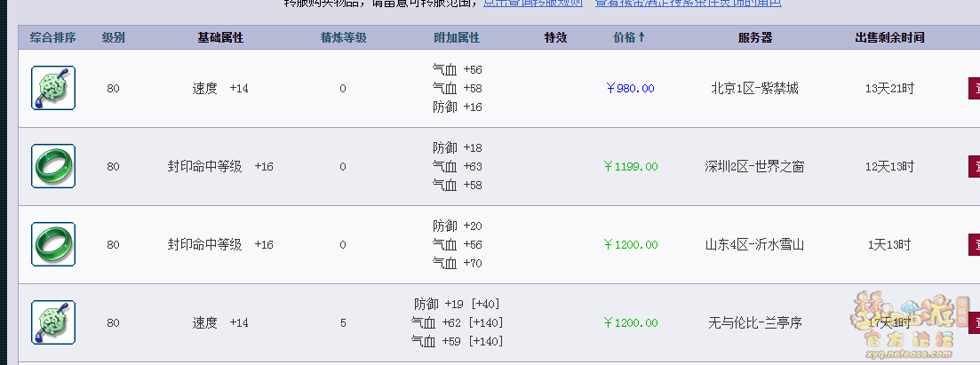Click the ¥1200.00 price for 山东4区-沂水雪山
980x365 pixels.
pyautogui.click(x=630, y=245)
